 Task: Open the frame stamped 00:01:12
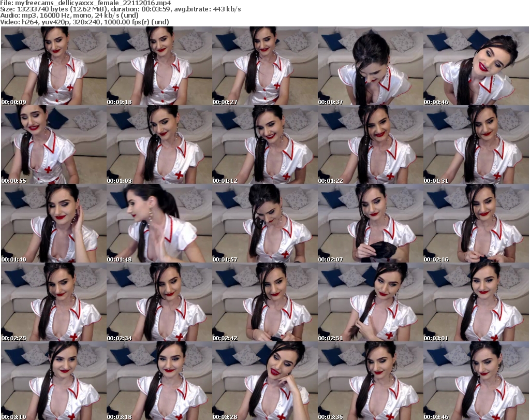click(x=264, y=144)
